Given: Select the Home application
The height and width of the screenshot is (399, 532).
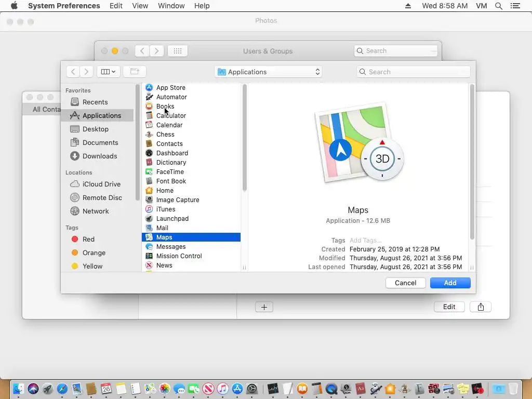Looking at the screenshot, I should [x=191, y=190].
